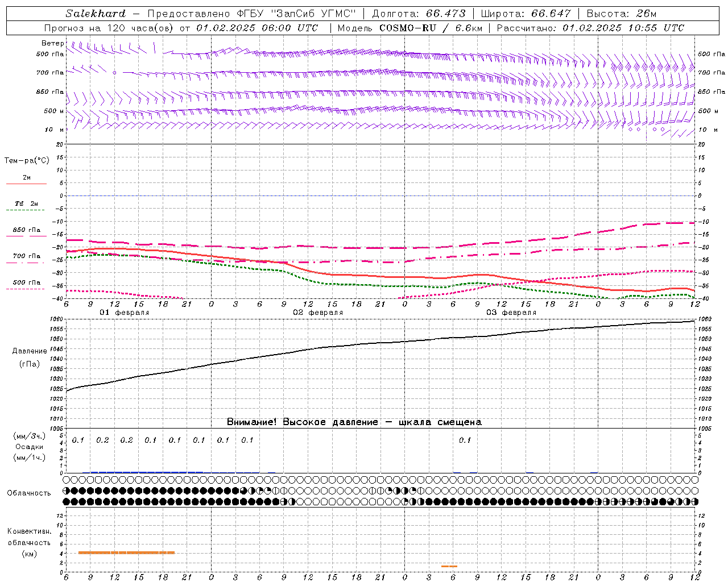Click the long orange convective bar on 01 февраля
This screenshot has height=582, width=728.
pyautogui.click(x=126, y=552)
